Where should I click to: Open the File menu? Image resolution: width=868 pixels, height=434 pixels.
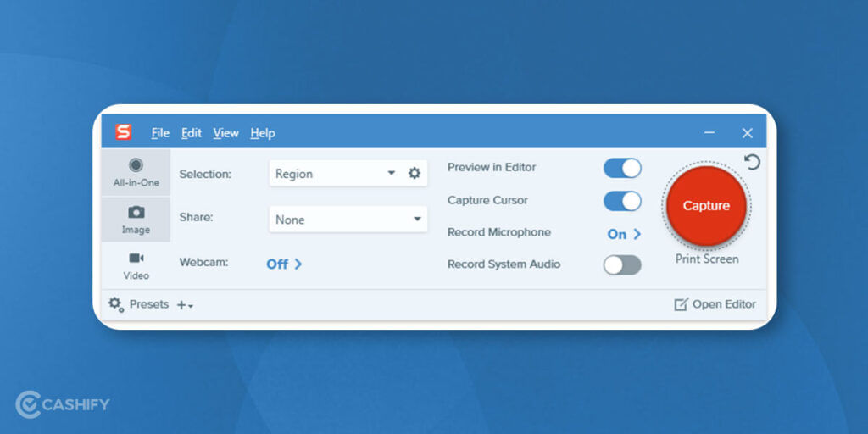tap(160, 133)
